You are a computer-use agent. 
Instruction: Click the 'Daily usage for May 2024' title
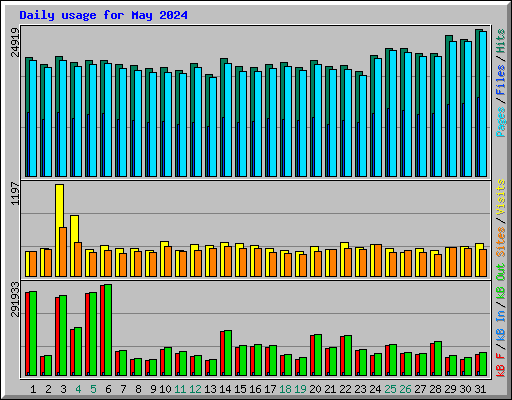pyautogui.click(x=103, y=15)
